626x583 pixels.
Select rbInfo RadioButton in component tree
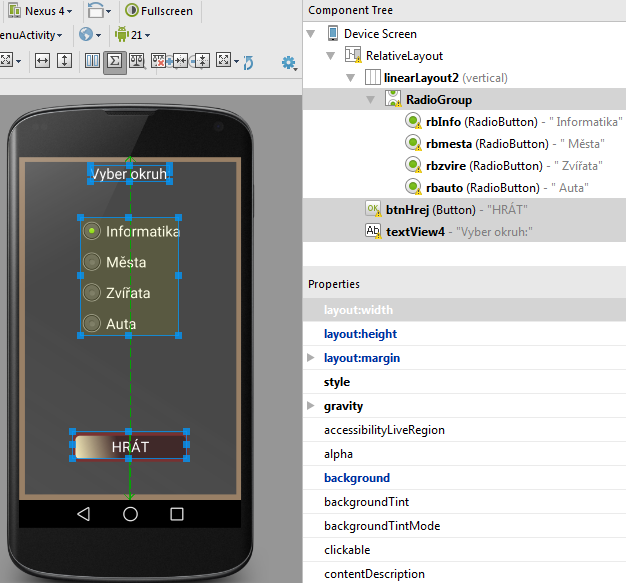pos(523,122)
